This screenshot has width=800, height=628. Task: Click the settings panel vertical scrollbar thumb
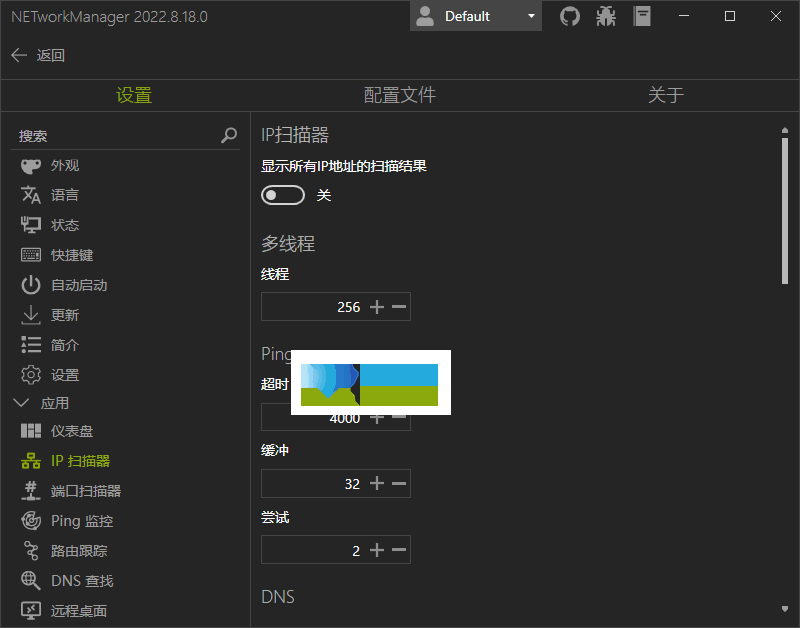pyautogui.click(x=785, y=211)
